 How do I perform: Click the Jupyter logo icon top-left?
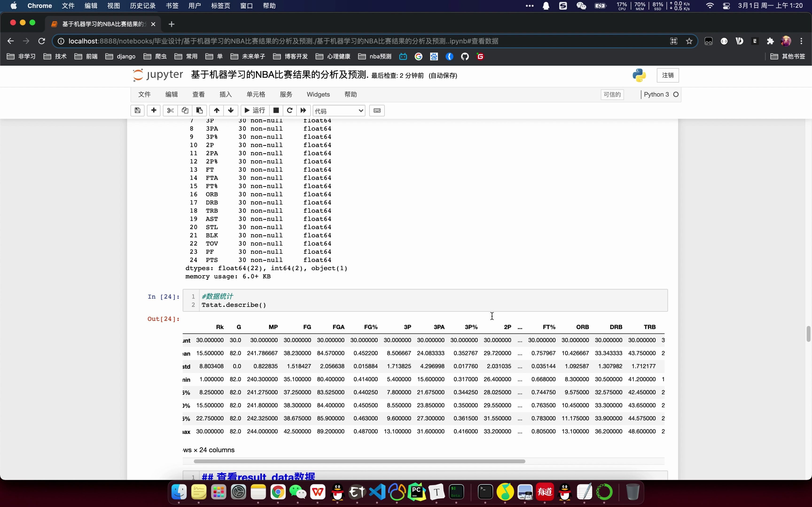pyautogui.click(x=137, y=75)
